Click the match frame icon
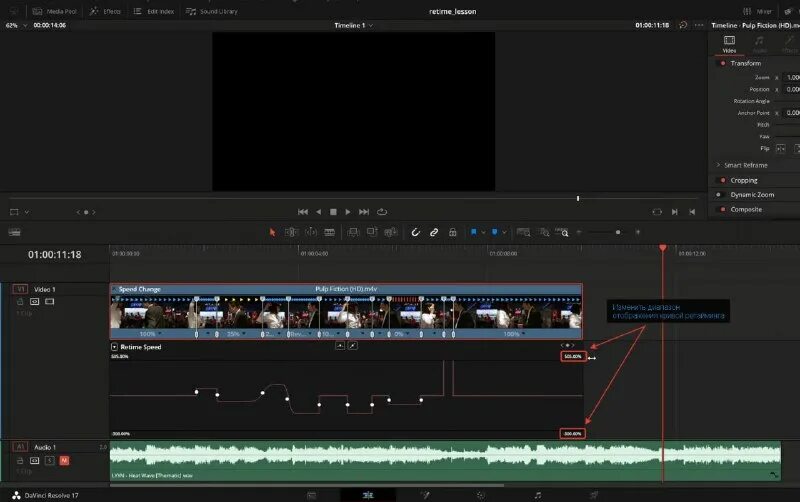The height and width of the screenshot is (502, 800). [657, 212]
